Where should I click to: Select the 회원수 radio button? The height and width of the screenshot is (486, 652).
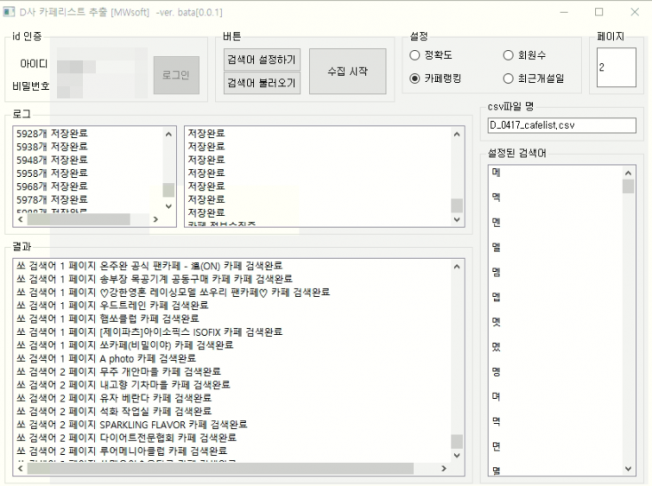(508, 56)
